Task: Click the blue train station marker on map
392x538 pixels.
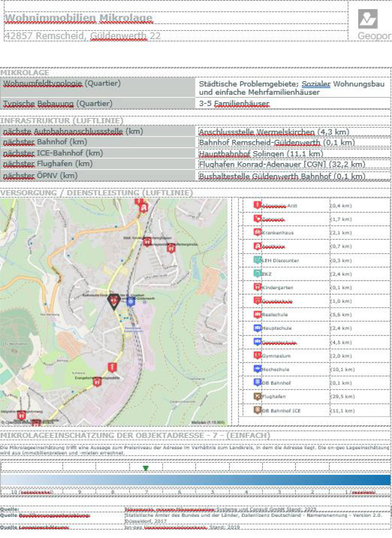Action: (x=130, y=301)
